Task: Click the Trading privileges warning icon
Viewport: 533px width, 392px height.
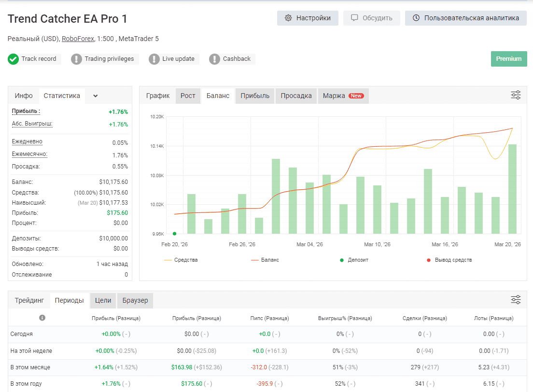Action: click(x=76, y=59)
